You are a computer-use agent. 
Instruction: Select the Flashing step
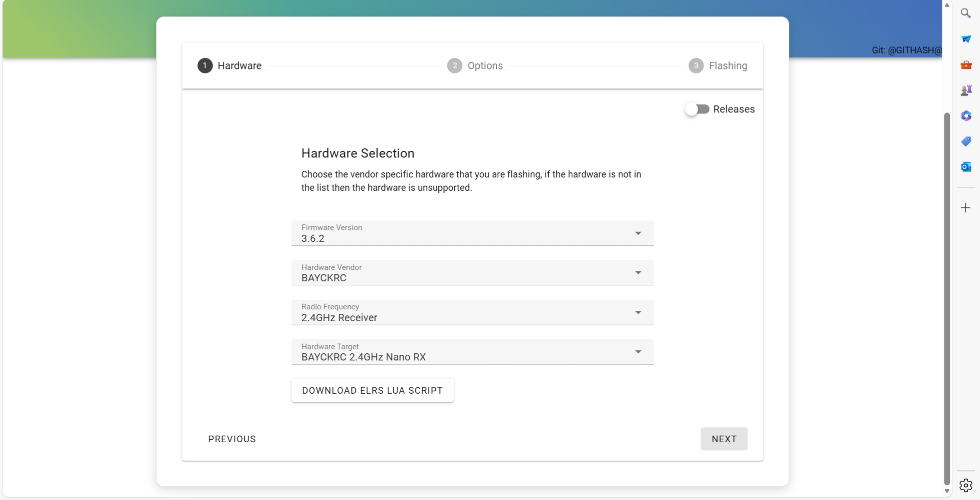(x=717, y=66)
